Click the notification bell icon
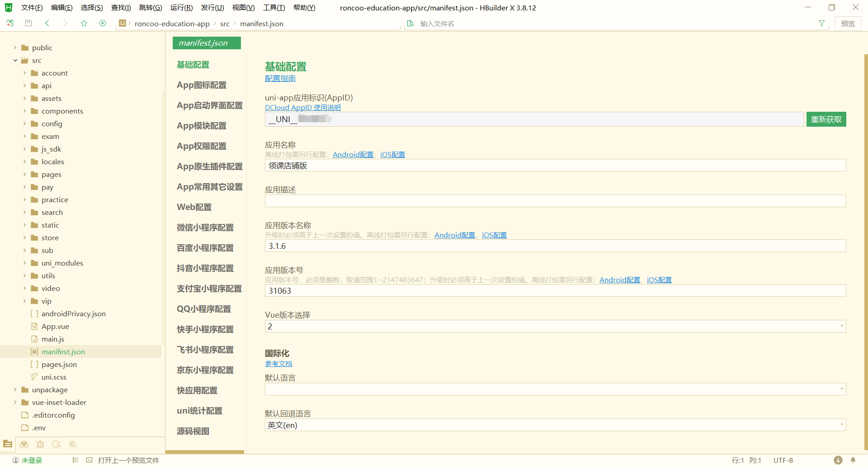This screenshot has height=466, width=868. (x=853, y=460)
